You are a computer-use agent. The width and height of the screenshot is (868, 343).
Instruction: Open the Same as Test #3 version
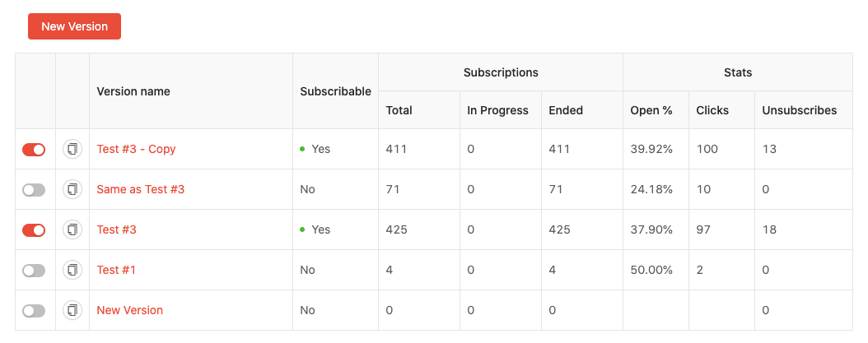coord(141,190)
